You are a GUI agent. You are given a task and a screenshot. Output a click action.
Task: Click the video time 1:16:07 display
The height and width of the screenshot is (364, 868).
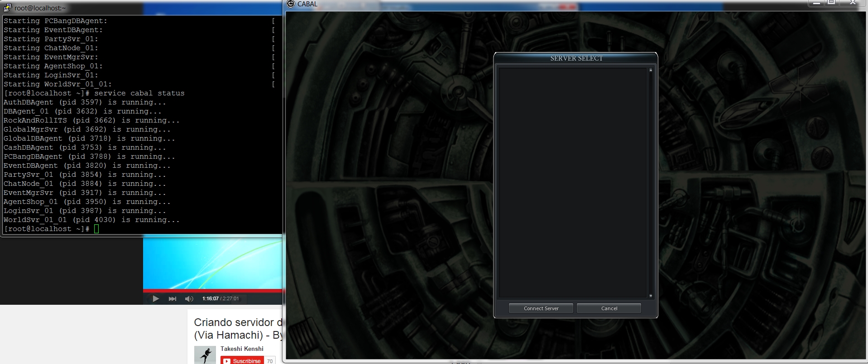(x=211, y=298)
